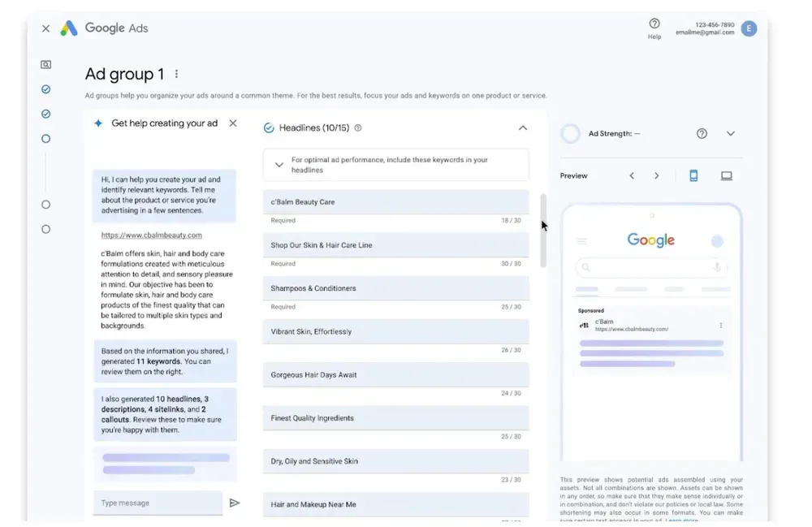The height and width of the screenshot is (527, 812).
Task: Expand the Ad Strength dropdown chevron
Action: click(730, 133)
